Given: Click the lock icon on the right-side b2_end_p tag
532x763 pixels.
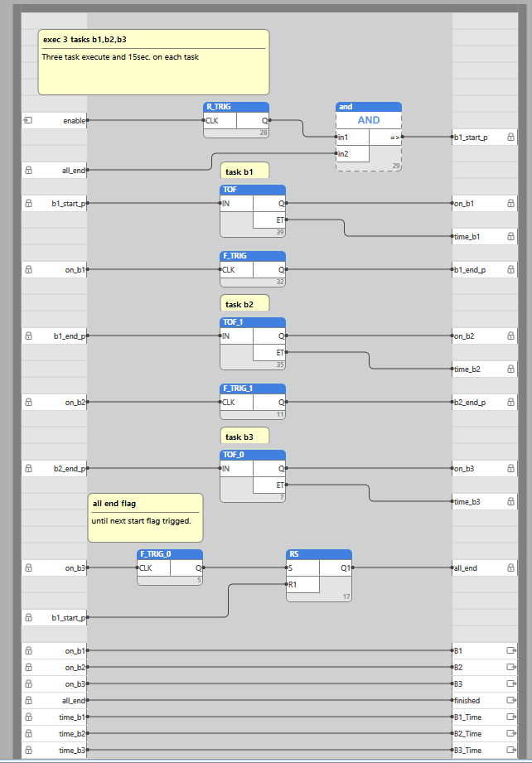Looking at the screenshot, I should (510, 403).
